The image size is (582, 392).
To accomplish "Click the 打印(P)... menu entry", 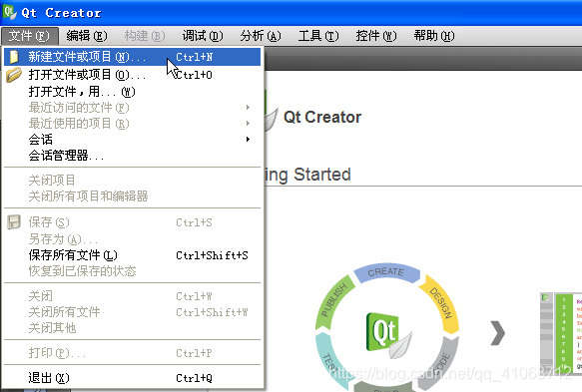I will pos(132,353).
